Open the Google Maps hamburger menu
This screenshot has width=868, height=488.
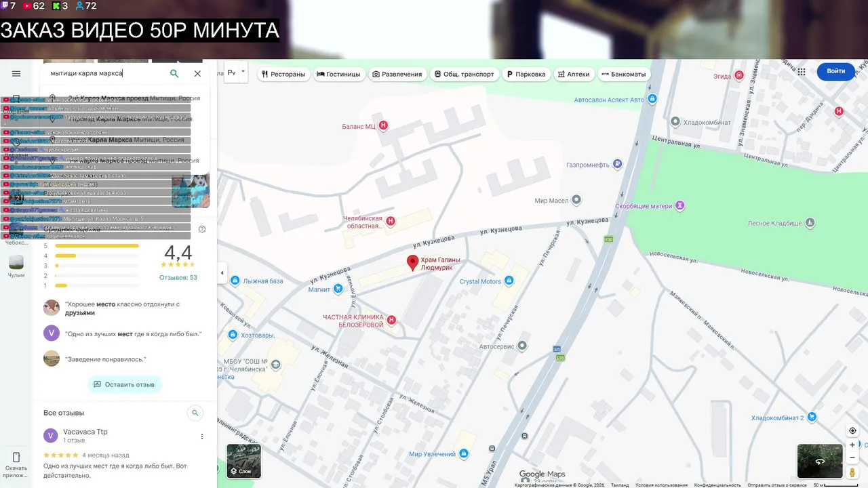pyautogui.click(x=16, y=74)
